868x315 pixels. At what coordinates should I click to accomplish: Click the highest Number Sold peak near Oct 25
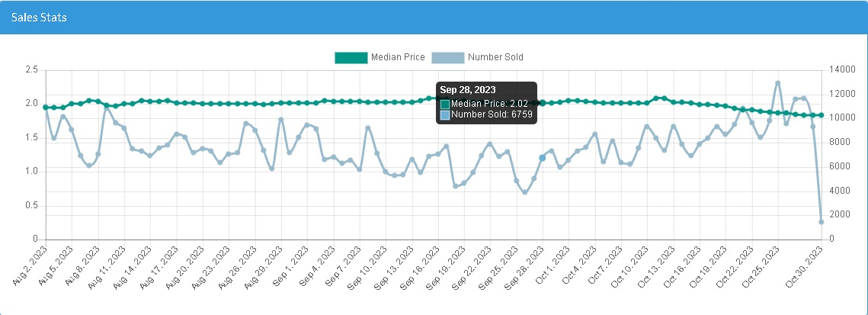pyautogui.click(x=777, y=83)
